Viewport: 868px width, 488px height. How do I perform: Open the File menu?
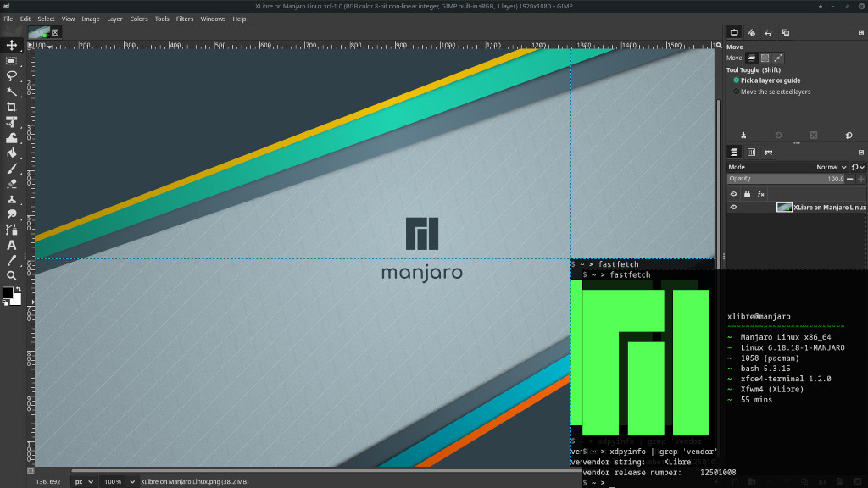(x=8, y=19)
